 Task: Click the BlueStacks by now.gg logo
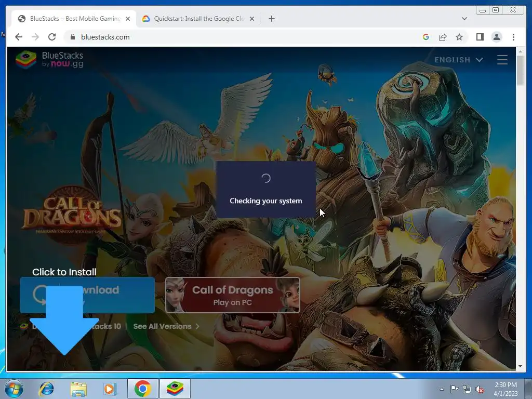49,59
